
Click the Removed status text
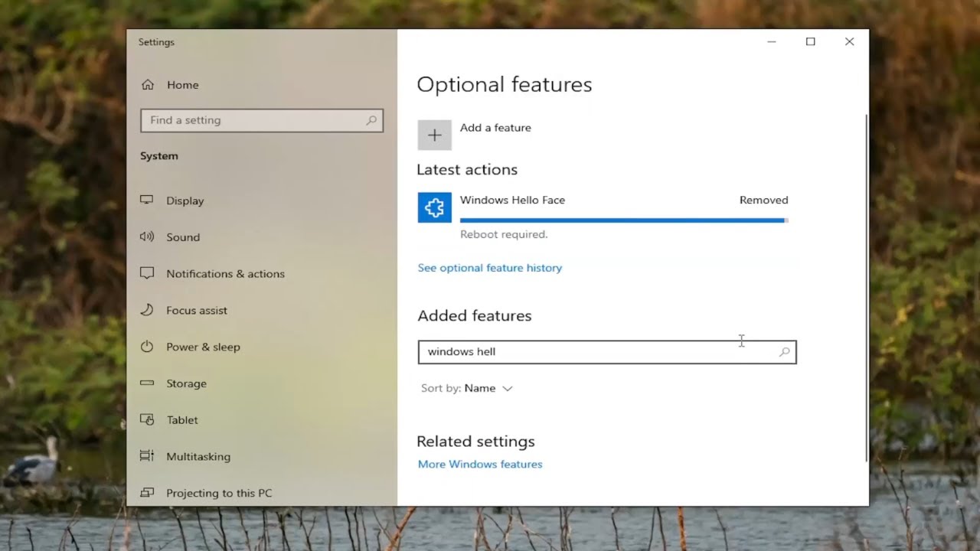coord(763,200)
